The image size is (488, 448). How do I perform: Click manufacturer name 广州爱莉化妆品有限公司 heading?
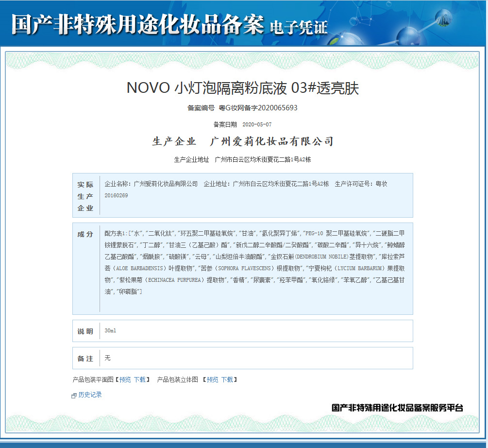(x=272, y=141)
